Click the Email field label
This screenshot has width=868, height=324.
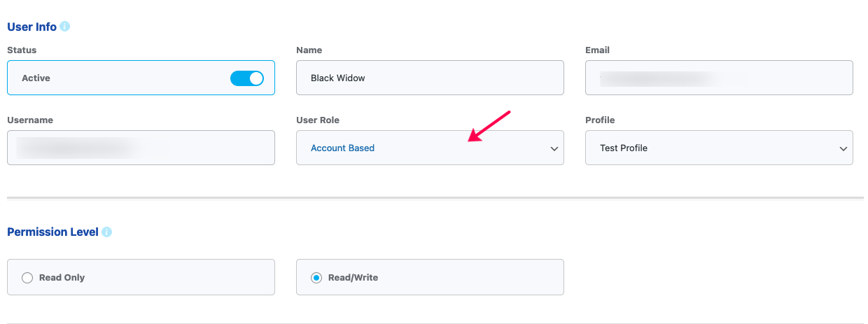point(597,50)
